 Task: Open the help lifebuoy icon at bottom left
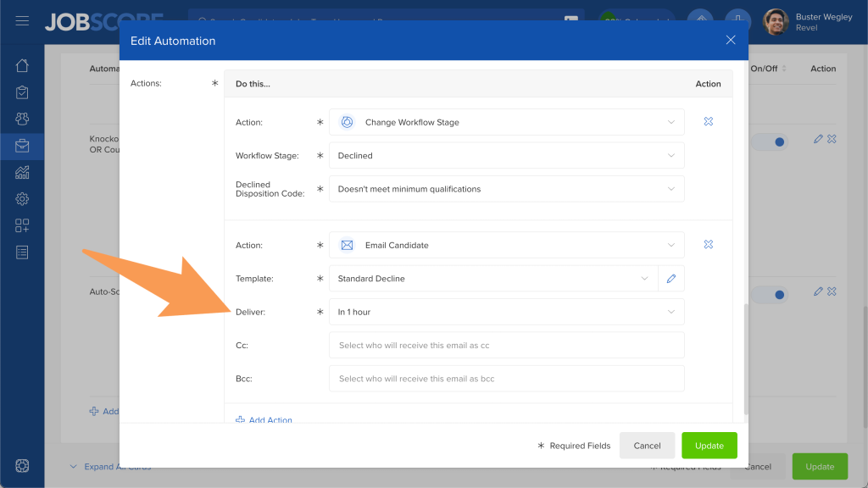click(x=22, y=466)
